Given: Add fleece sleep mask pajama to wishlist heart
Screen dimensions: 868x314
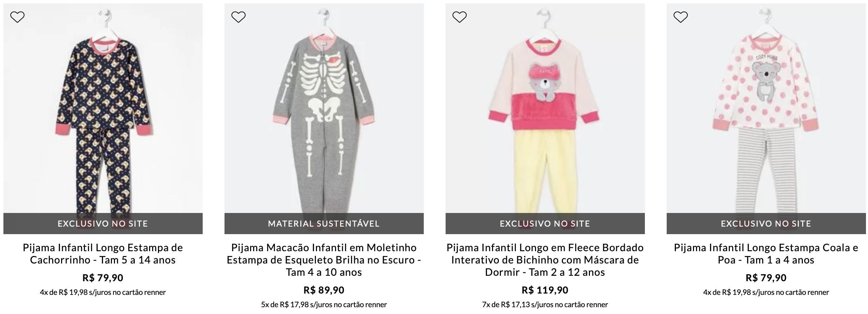Looking at the screenshot, I should pos(460,17).
